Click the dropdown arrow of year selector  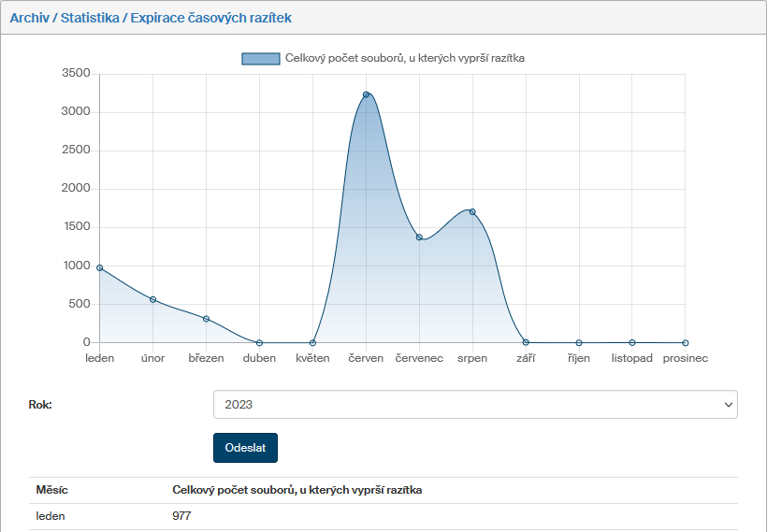point(728,405)
